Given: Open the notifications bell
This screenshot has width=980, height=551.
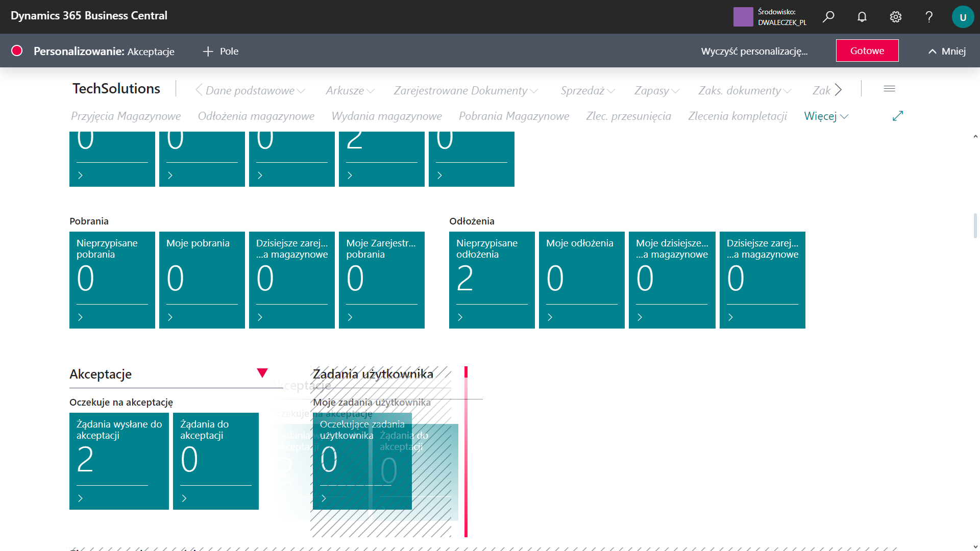Looking at the screenshot, I should (862, 17).
